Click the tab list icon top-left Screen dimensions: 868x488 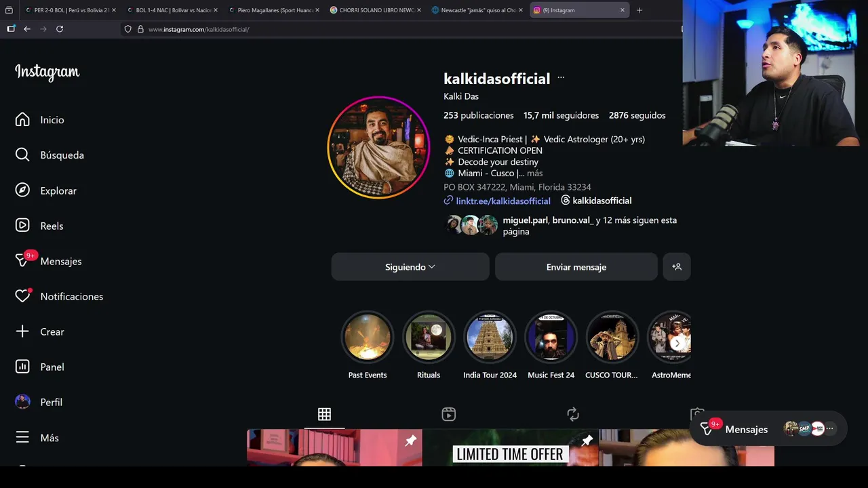[x=9, y=10]
